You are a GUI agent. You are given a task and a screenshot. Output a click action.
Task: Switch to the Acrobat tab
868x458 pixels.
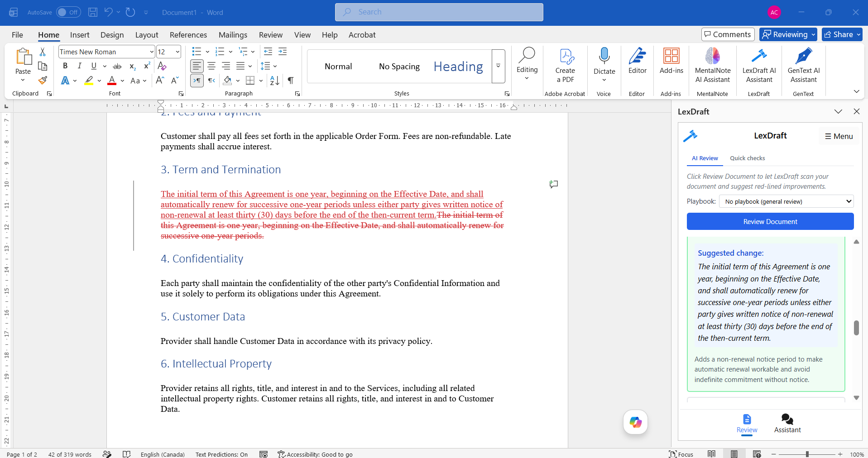(362, 35)
